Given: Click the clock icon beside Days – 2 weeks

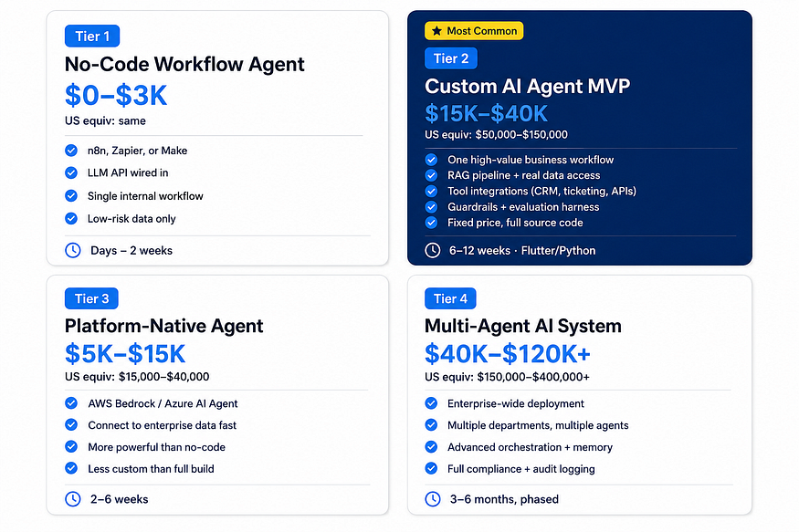Looking at the screenshot, I should click(73, 250).
